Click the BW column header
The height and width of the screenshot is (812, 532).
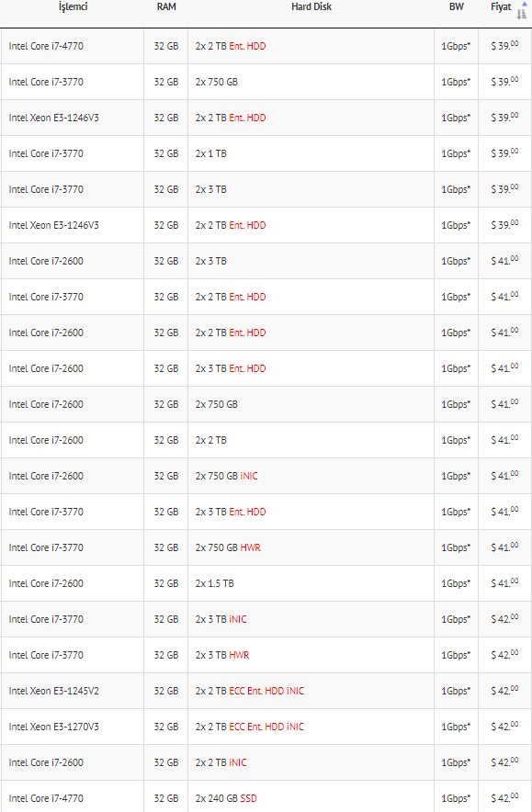457,6
